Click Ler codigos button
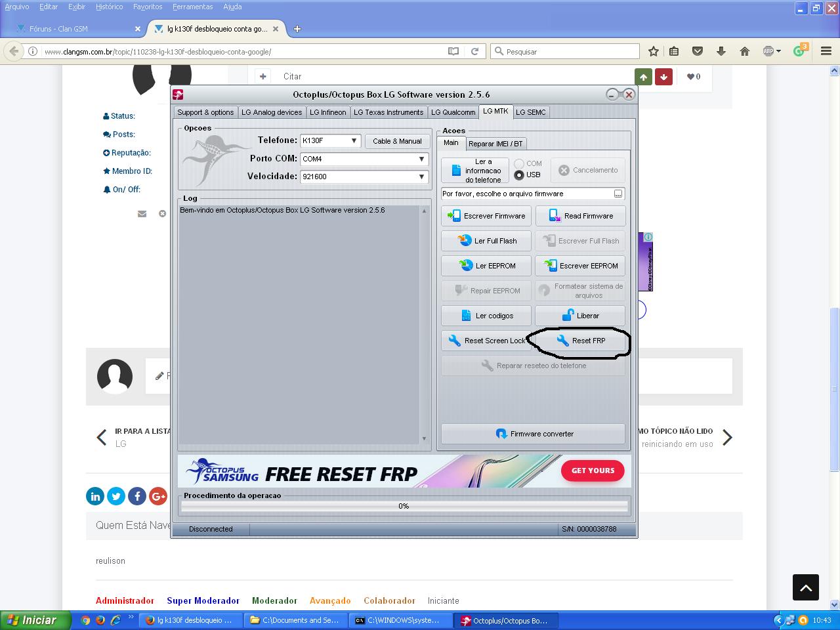Image resolution: width=840 pixels, height=630 pixels. 486,316
